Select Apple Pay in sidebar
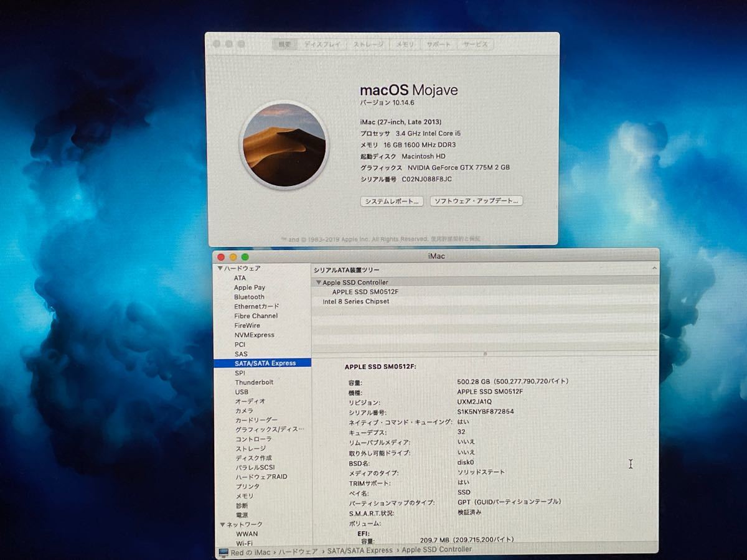Screen dimensions: 747x560 coord(250,287)
